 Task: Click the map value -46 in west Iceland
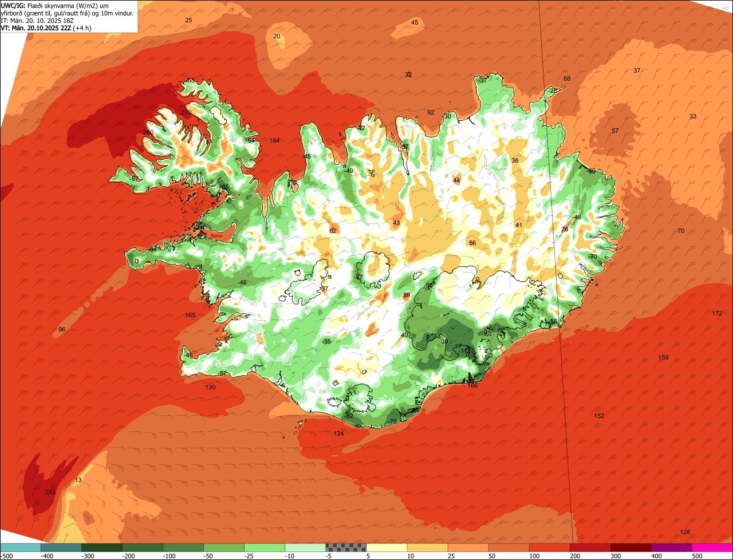(242, 283)
